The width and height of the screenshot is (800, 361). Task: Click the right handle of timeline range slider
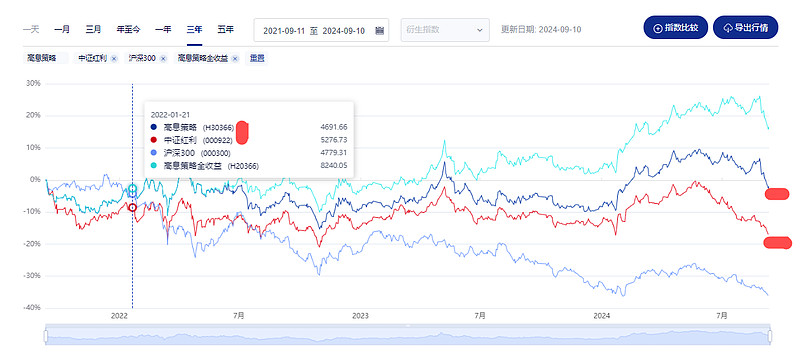[x=770, y=336]
